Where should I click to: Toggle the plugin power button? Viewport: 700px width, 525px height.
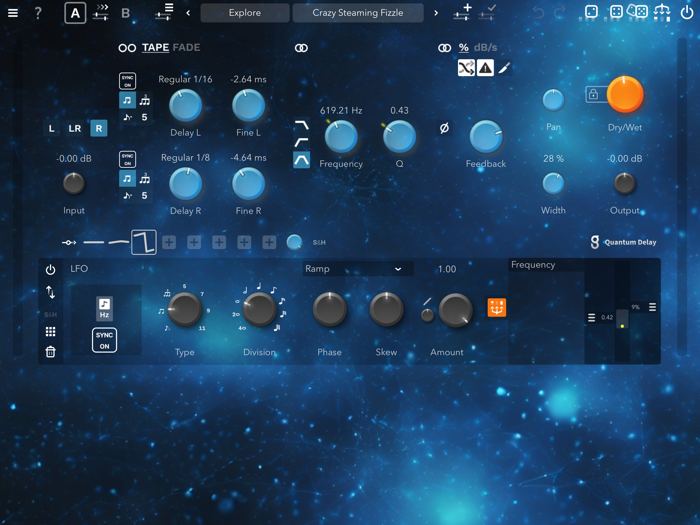pos(687,12)
